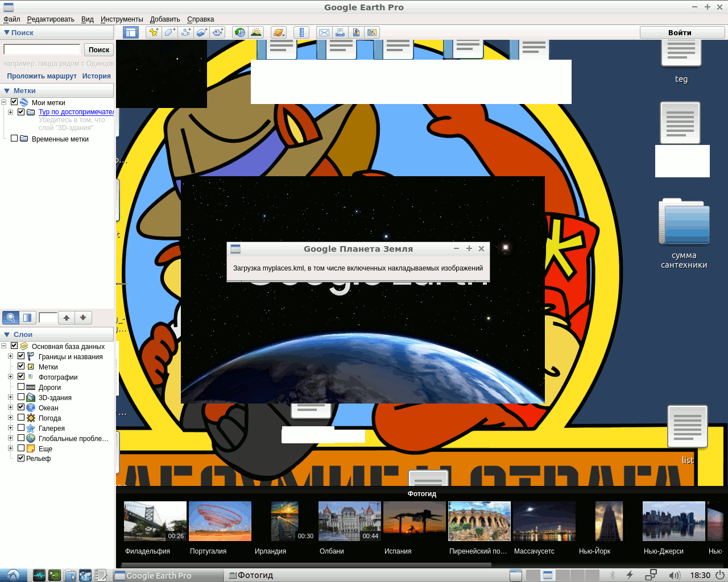Click the Record a Tour camera icon

pyautogui.click(x=218, y=32)
